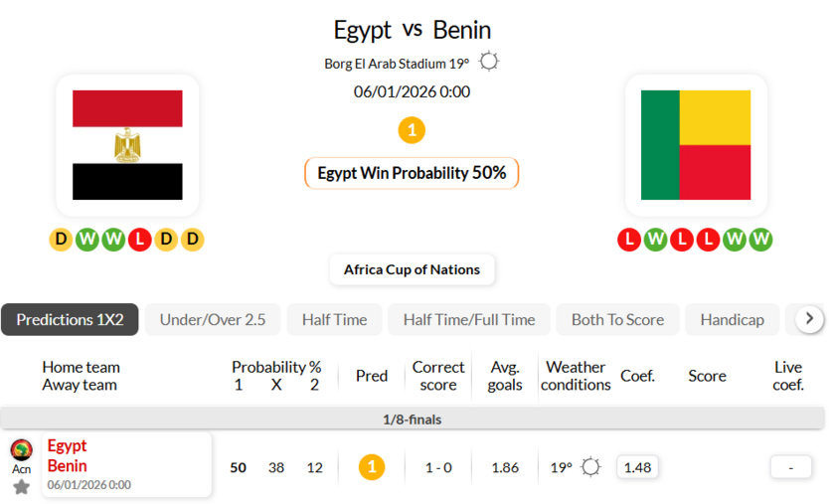Click the Africa Cup of Nations button
This screenshot has width=835, height=504.
[x=412, y=269]
